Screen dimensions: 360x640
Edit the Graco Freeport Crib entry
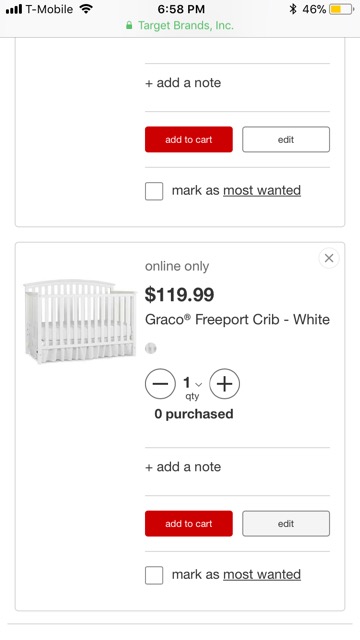pos(286,523)
